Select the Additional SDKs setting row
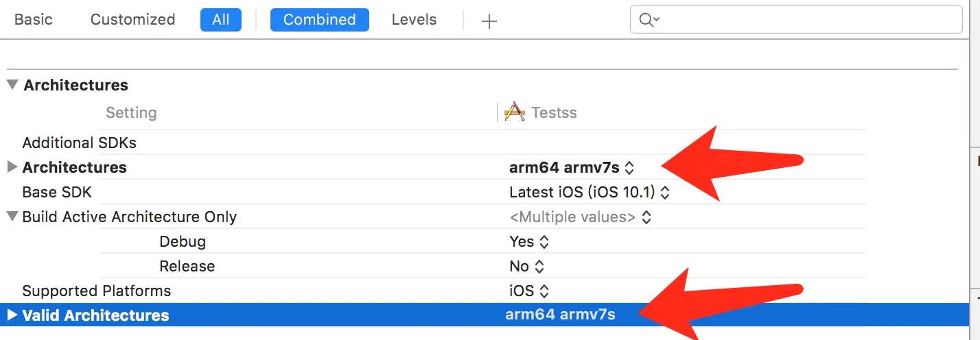 (x=80, y=143)
